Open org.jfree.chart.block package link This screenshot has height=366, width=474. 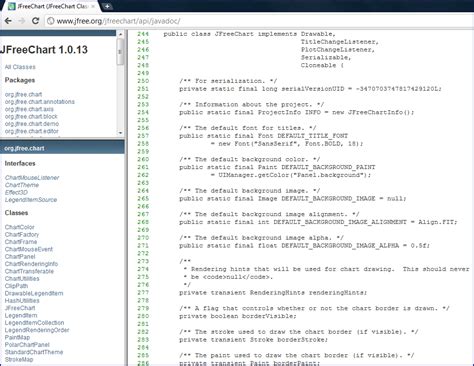(x=31, y=116)
